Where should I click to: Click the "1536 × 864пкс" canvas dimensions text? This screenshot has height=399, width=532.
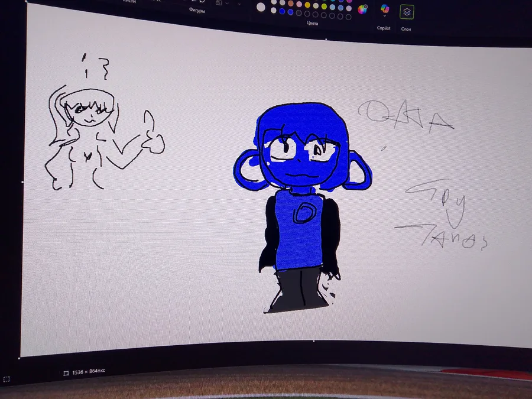[x=89, y=372]
